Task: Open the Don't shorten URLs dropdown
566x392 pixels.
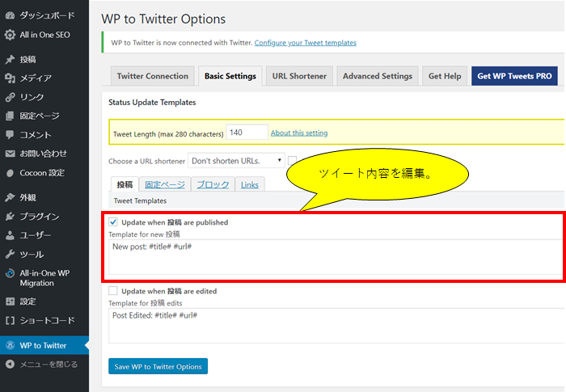Action: 236,161
